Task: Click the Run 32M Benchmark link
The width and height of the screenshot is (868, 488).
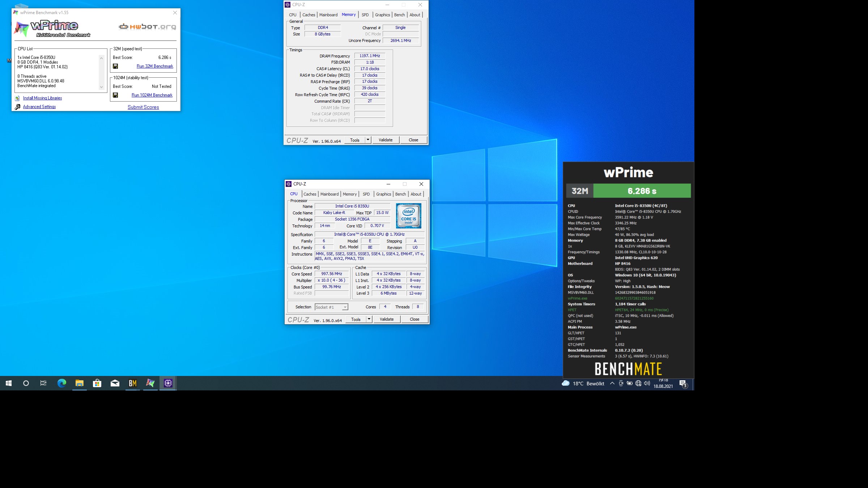Action: (155, 66)
